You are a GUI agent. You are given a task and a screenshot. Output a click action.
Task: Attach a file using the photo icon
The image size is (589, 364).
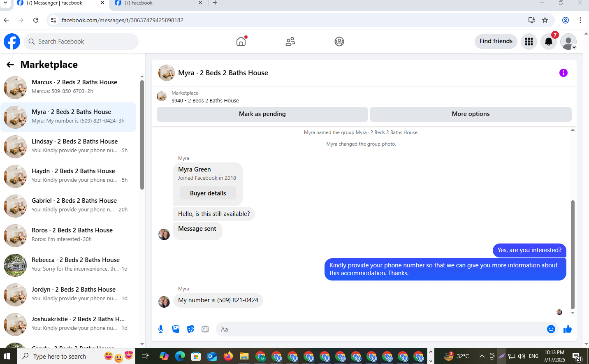pyautogui.click(x=176, y=329)
